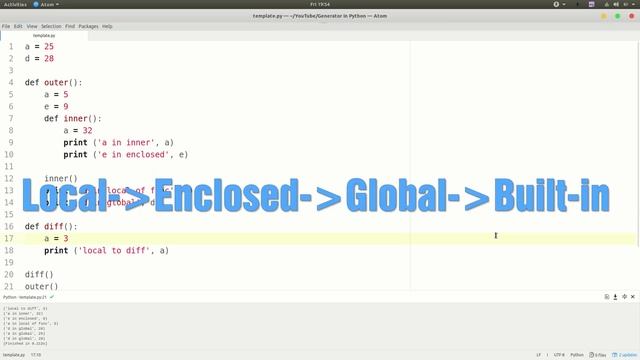Click the template.py file name in the status bar
Viewport: 640px width, 360px height.
14,355
